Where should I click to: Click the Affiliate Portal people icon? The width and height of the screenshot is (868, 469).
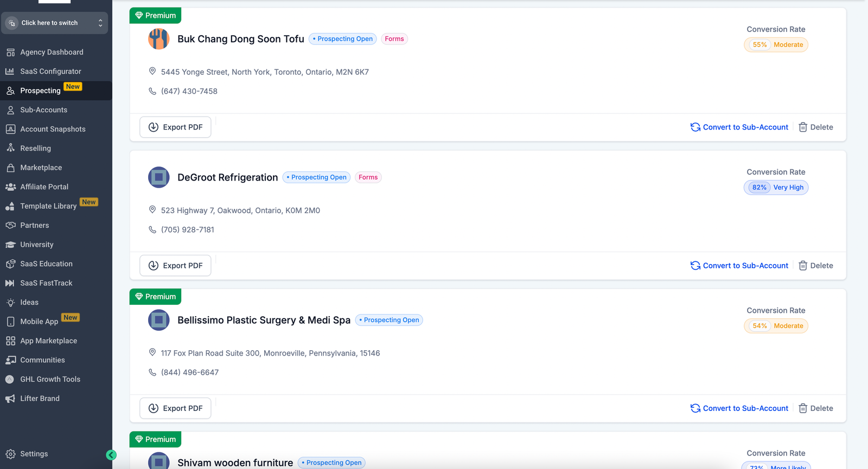point(10,187)
